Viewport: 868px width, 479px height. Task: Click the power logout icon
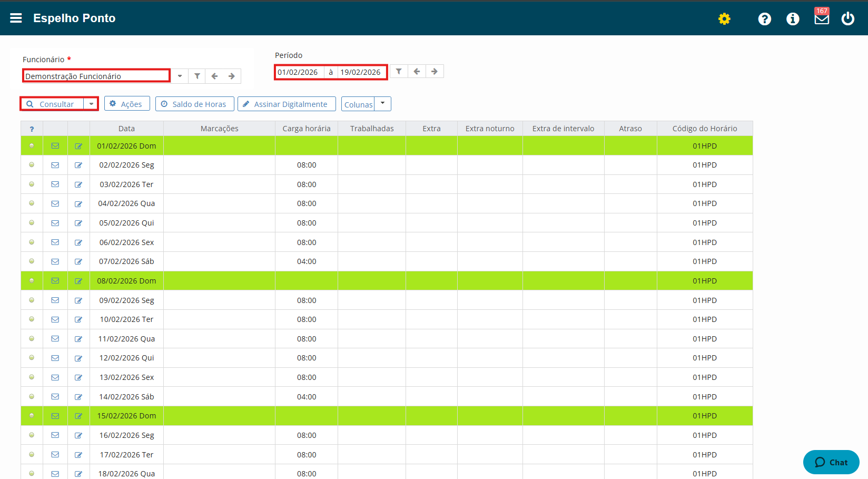click(x=848, y=19)
